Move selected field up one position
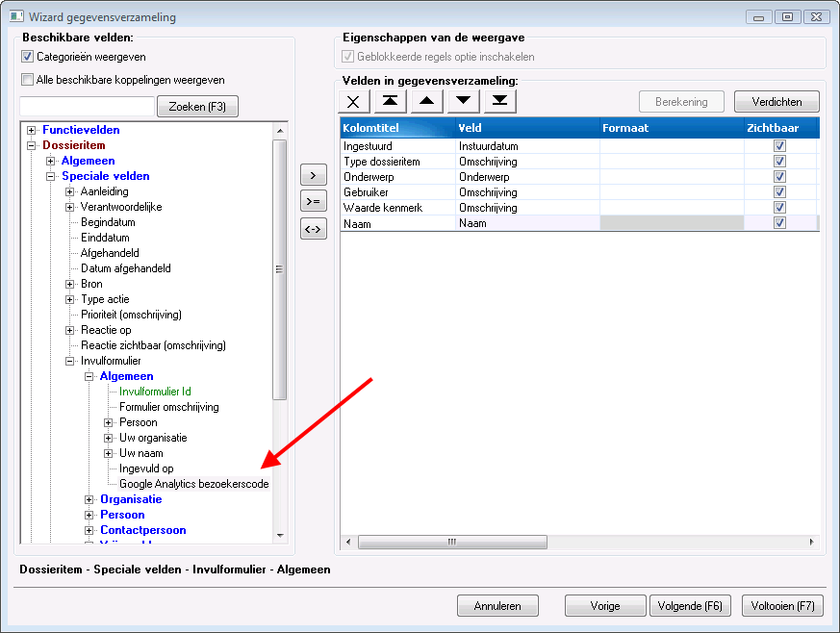Screen dimensions: 840x633 (x=427, y=102)
